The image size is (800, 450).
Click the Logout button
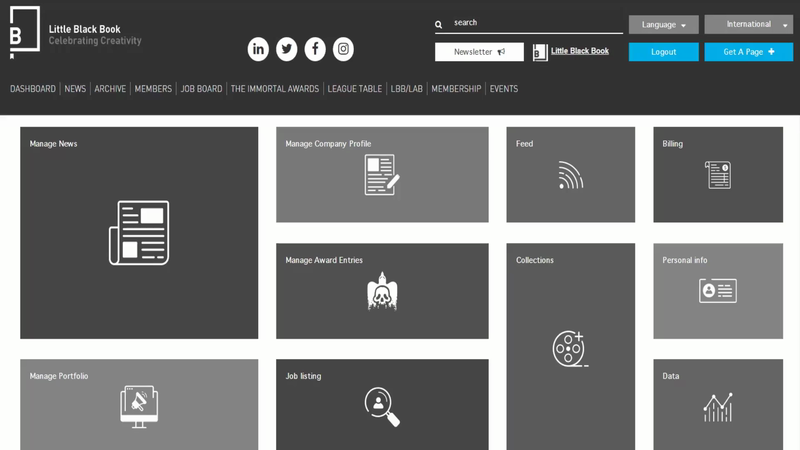pos(663,52)
